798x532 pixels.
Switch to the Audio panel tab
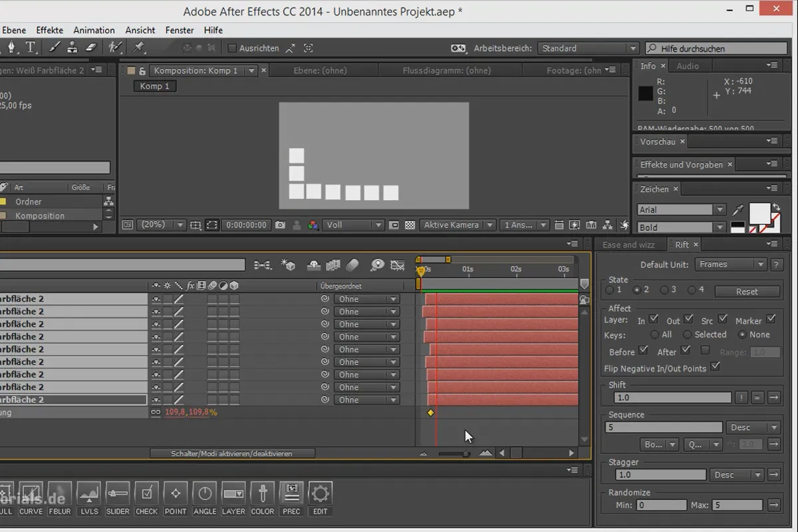tap(688, 66)
